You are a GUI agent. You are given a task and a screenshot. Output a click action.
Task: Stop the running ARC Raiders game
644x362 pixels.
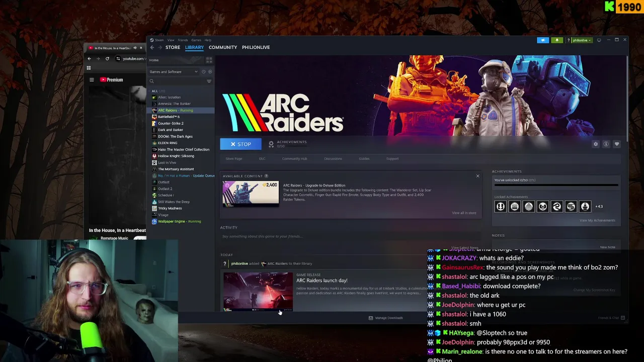click(240, 144)
